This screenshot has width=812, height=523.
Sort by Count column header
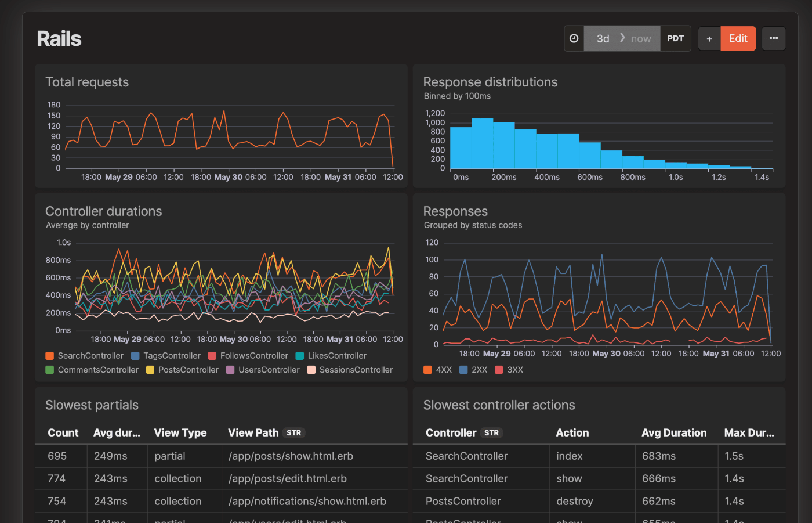pyautogui.click(x=63, y=433)
